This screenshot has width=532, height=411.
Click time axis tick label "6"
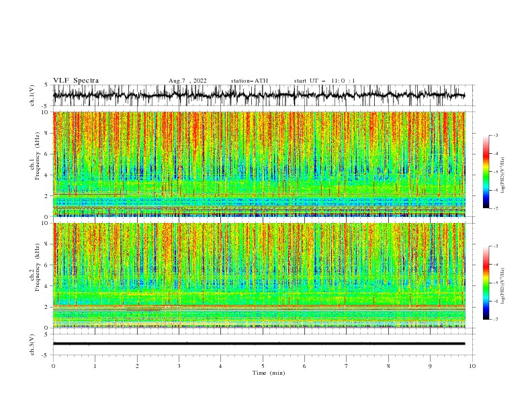click(304, 366)
